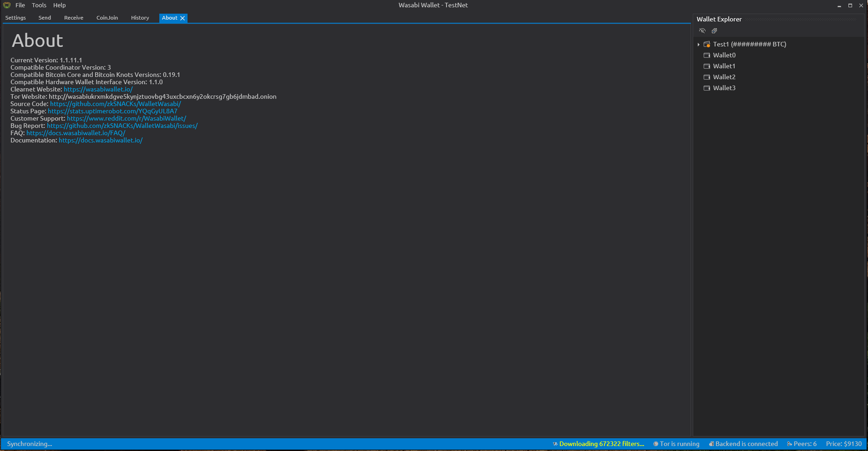Open Customer Support reddit link

pos(127,118)
